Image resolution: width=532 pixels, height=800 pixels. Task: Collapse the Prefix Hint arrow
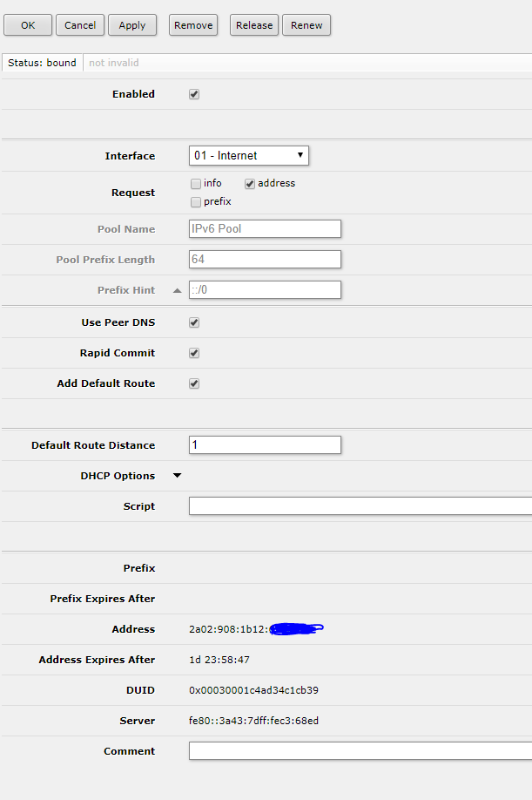pyautogui.click(x=178, y=290)
